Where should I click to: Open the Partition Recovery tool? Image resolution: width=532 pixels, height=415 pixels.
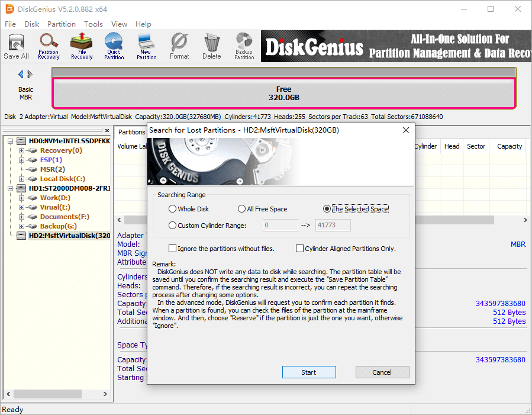click(49, 46)
